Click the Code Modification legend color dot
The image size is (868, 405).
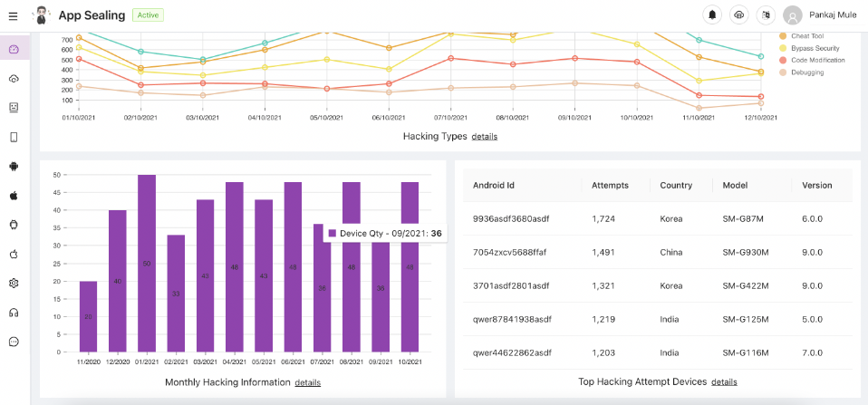point(783,60)
